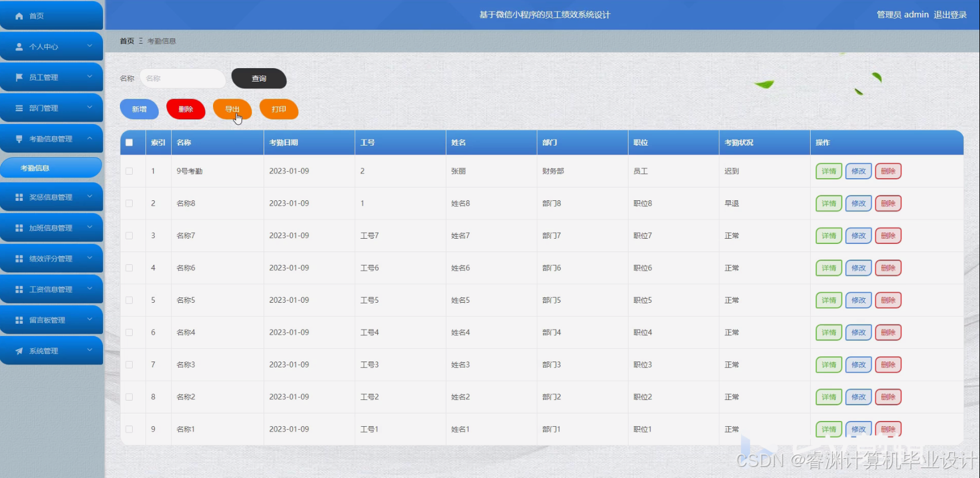Tick the select-all checkbox in table header
This screenshot has width=980, height=478.
(129, 143)
